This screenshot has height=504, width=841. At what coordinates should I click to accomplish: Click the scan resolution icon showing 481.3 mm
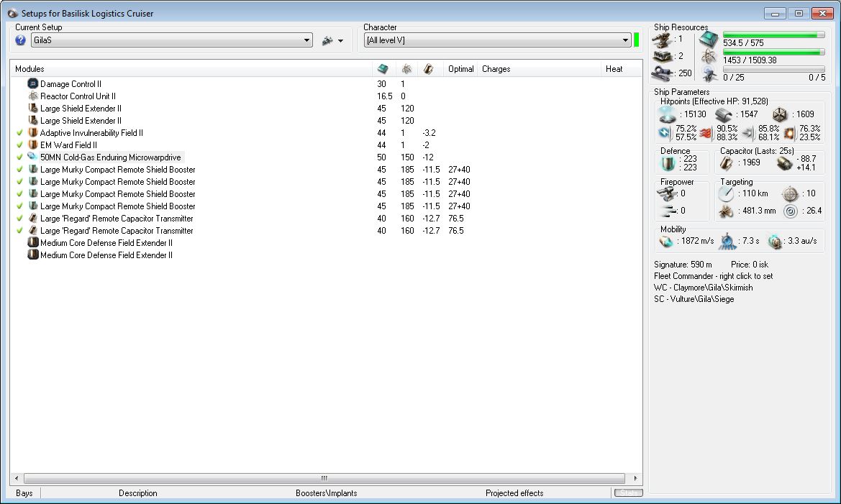[x=726, y=211]
